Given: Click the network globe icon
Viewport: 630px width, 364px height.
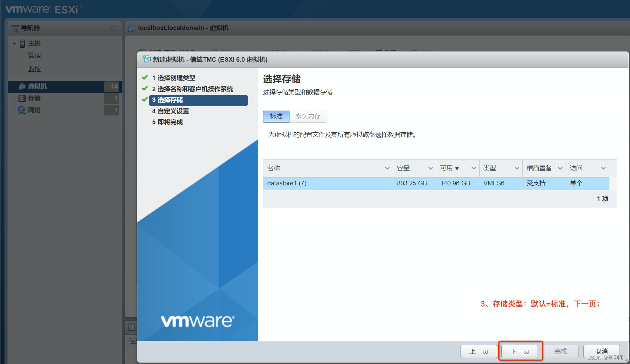Looking at the screenshot, I should pyautogui.click(x=22, y=110).
